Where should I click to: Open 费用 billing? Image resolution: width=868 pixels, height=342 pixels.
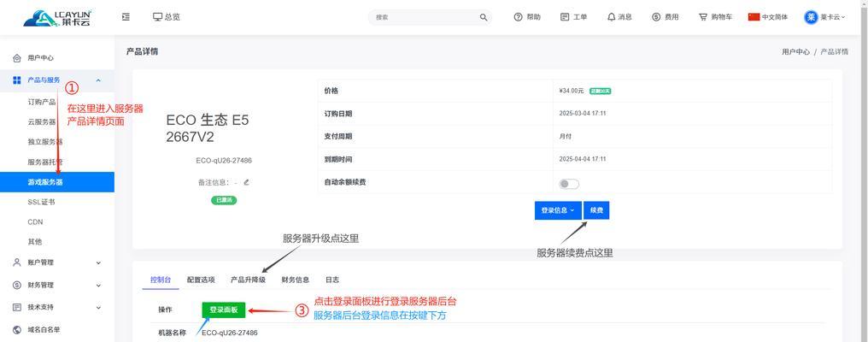pyautogui.click(x=665, y=17)
